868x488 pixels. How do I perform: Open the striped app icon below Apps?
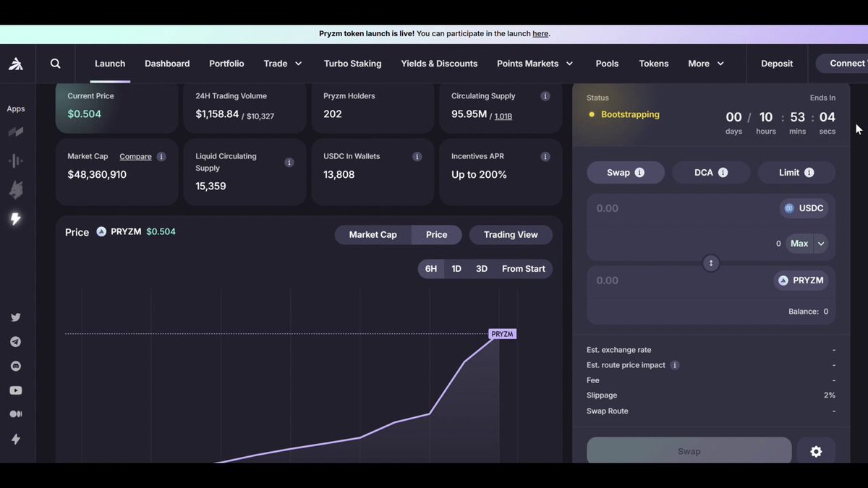[x=16, y=132]
